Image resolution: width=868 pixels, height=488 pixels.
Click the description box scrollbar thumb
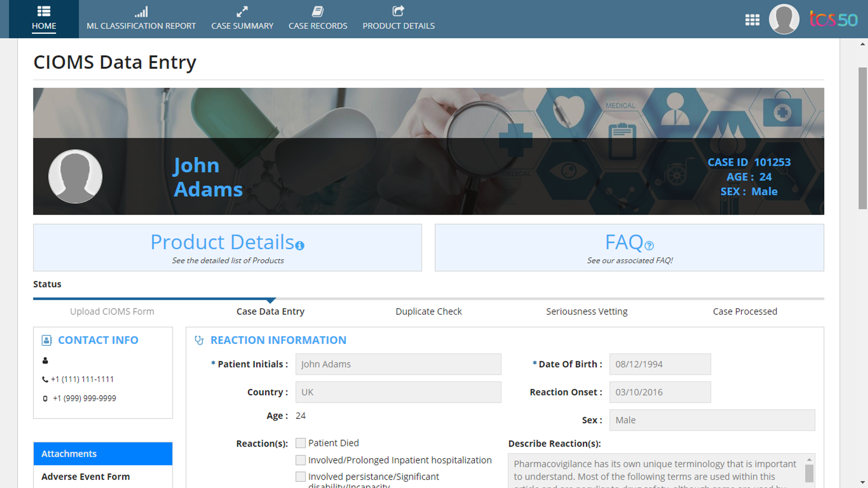click(809, 474)
